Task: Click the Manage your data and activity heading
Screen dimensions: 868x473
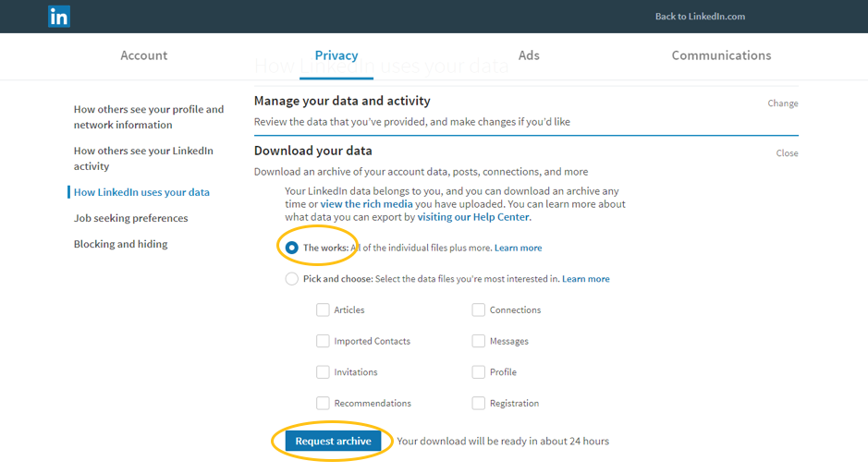Action: (x=342, y=101)
